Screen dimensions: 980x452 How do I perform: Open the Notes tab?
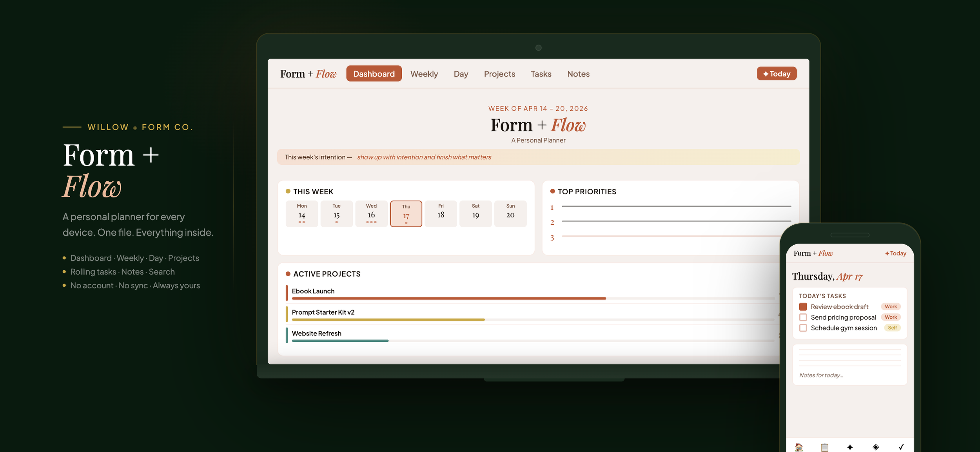click(578, 74)
